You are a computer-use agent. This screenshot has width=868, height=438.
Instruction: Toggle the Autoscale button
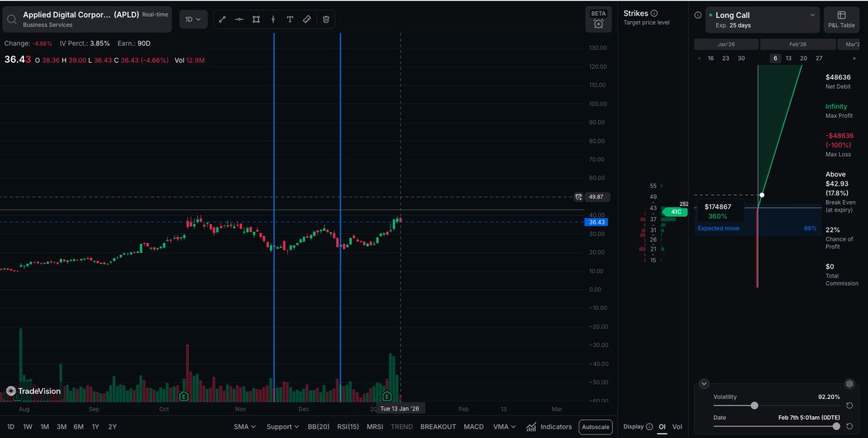[595, 427]
